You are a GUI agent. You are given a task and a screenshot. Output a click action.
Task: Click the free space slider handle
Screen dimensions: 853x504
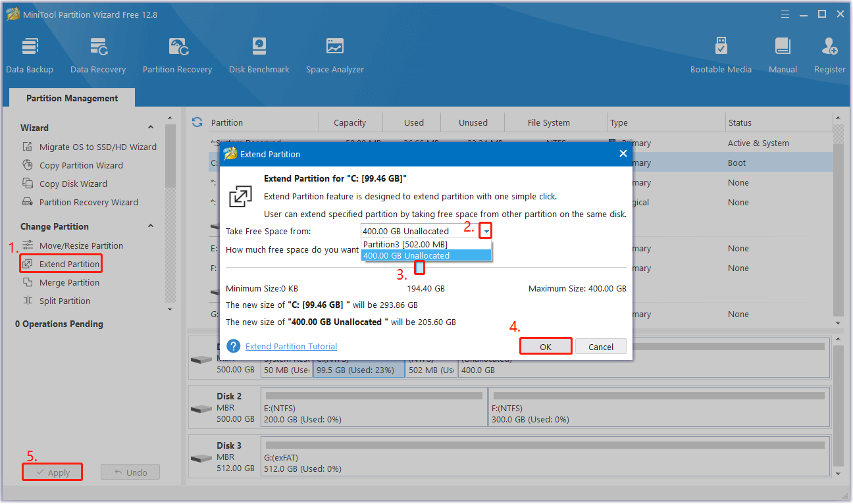point(420,267)
